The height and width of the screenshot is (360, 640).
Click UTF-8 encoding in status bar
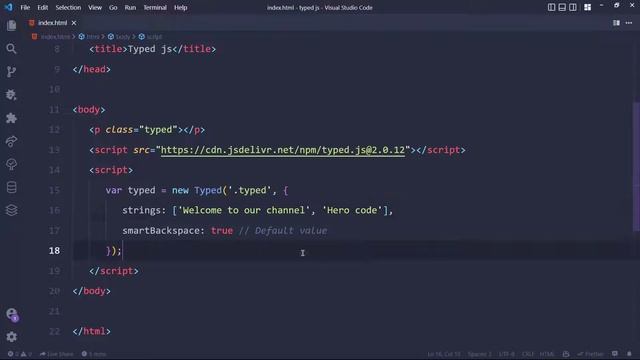tap(507, 354)
